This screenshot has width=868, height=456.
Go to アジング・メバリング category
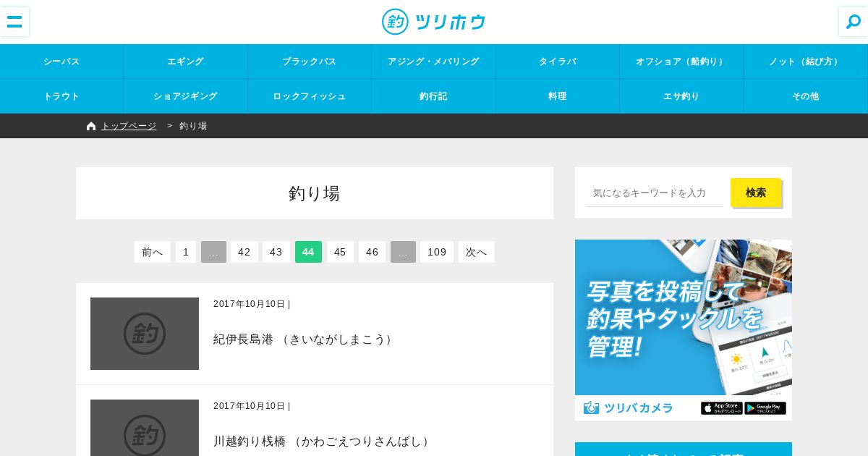[434, 62]
